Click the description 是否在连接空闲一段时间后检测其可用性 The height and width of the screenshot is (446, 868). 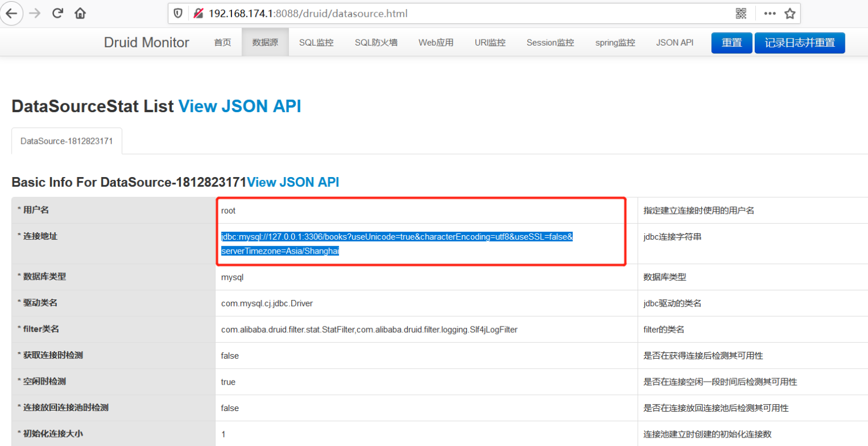click(720, 382)
